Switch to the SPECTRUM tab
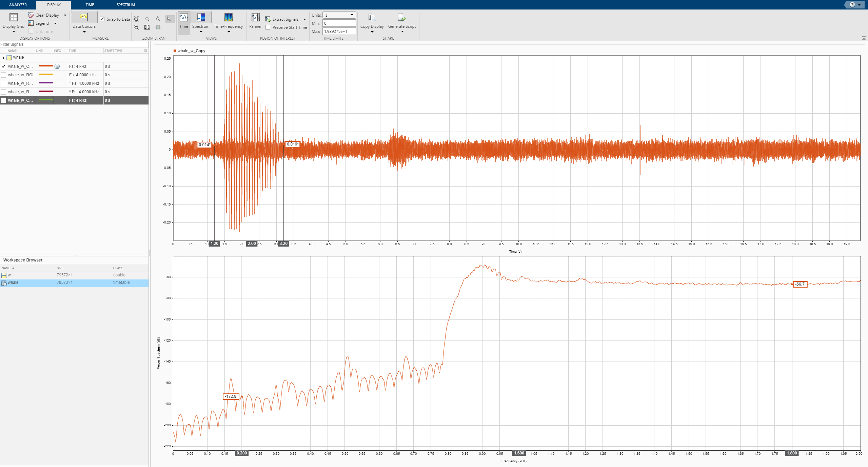This screenshot has height=467, width=868. [x=125, y=5]
